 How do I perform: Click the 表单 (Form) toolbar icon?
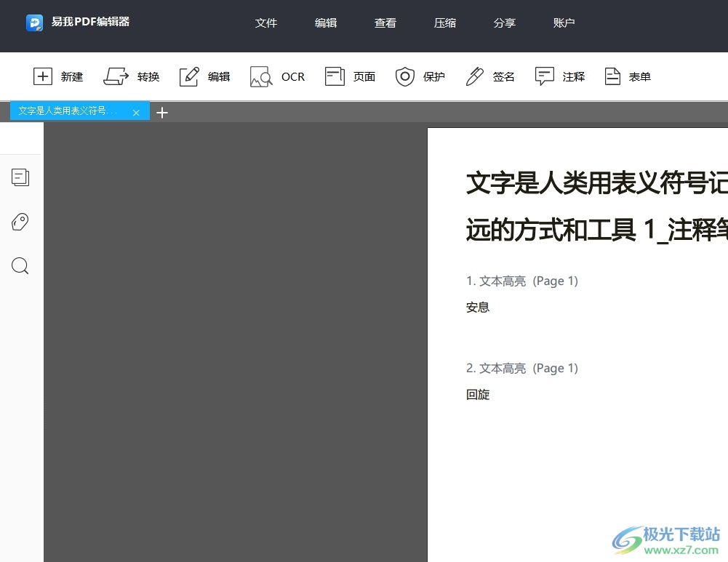click(613, 76)
